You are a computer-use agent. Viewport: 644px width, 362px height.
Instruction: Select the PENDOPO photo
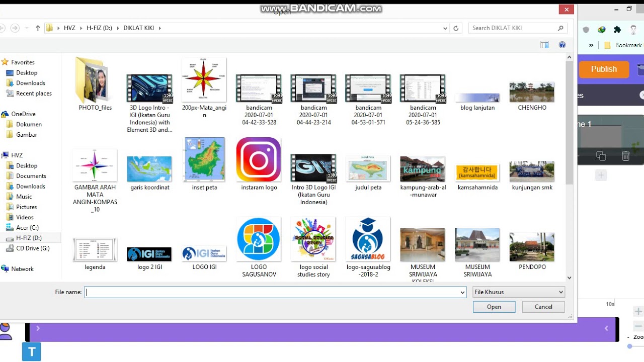click(532, 247)
